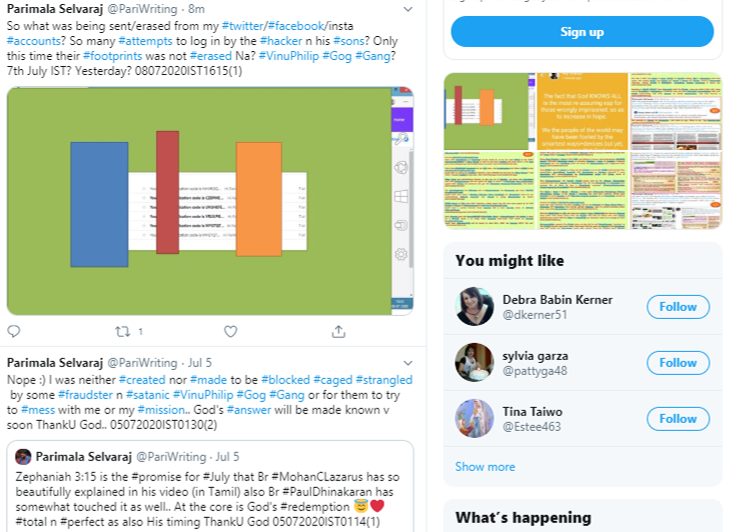The image size is (733, 532).
Task: Open the attached green image in first tweet
Action: 210,201
